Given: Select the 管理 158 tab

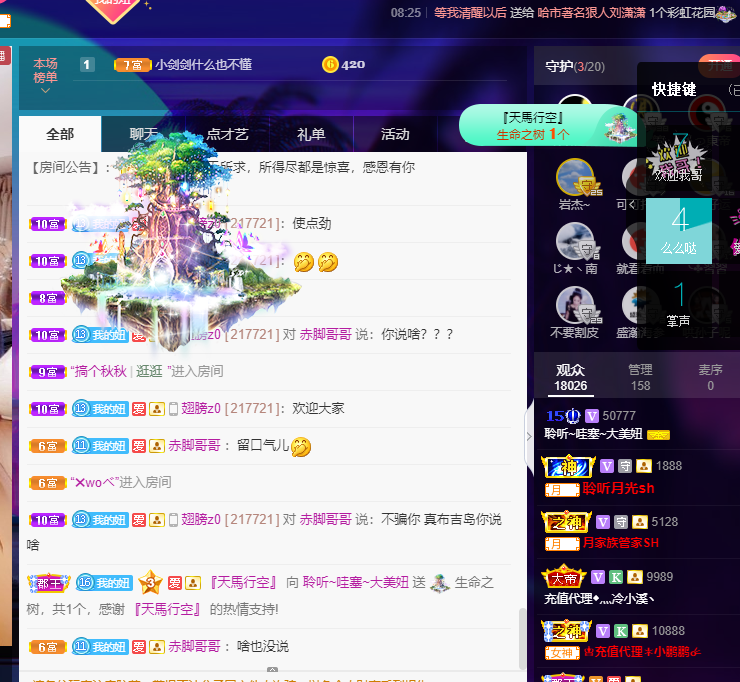Looking at the screenshot, I should [x=640, y=378].
